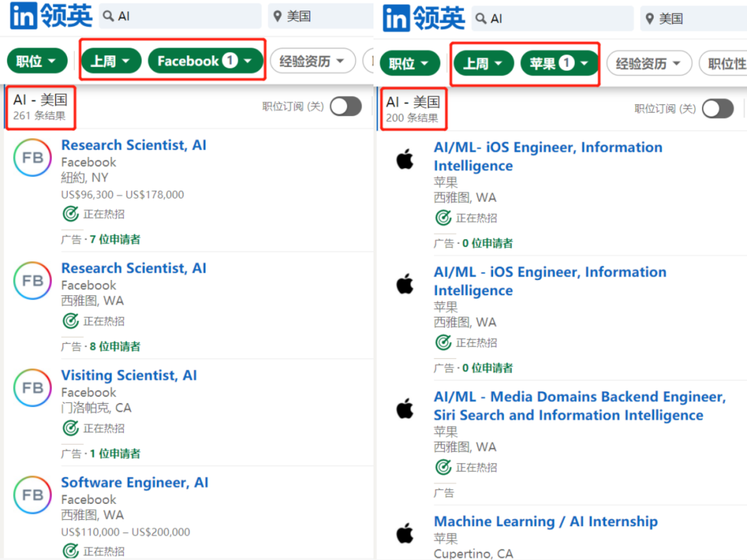The image size is (747, 560).
Task: Click actively hiring icon under US$110,000 salary
Action: coord(71,551)
